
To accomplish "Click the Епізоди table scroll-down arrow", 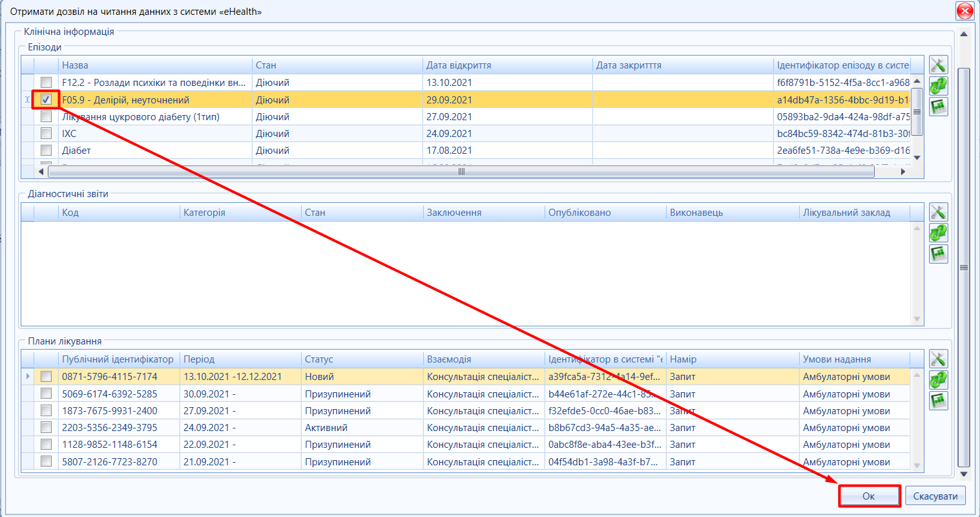I will point(917,158).
